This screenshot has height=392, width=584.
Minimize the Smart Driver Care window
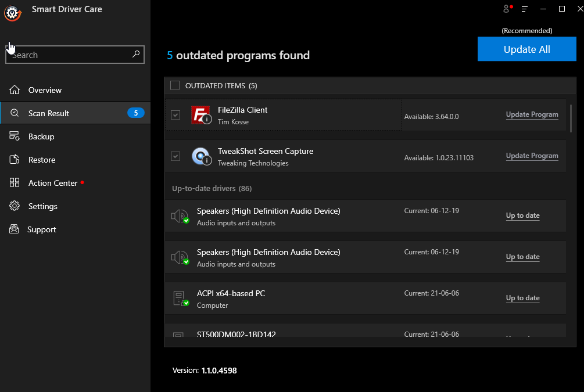(x=543, y=9)
